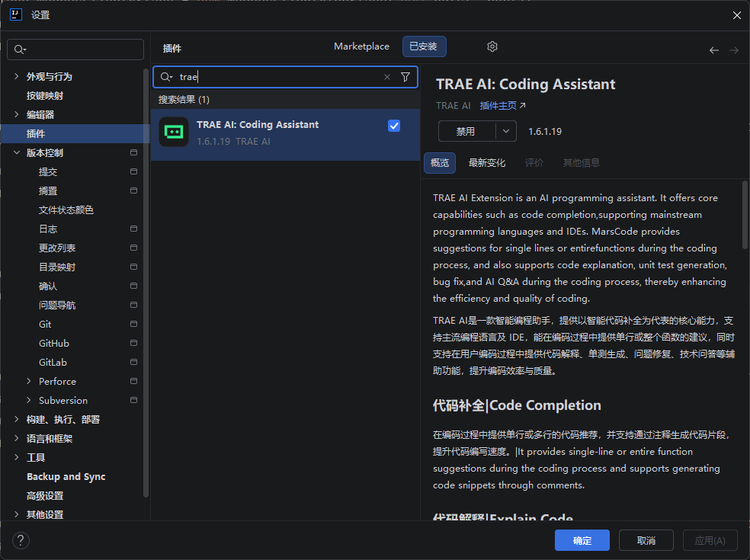
Task: Select 高级设置 settings item
Action: click(45, 496)
